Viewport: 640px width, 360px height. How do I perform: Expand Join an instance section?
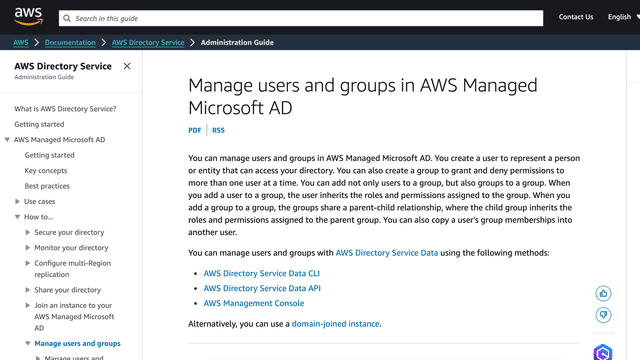pyautogui.click(x=27, y=305)
